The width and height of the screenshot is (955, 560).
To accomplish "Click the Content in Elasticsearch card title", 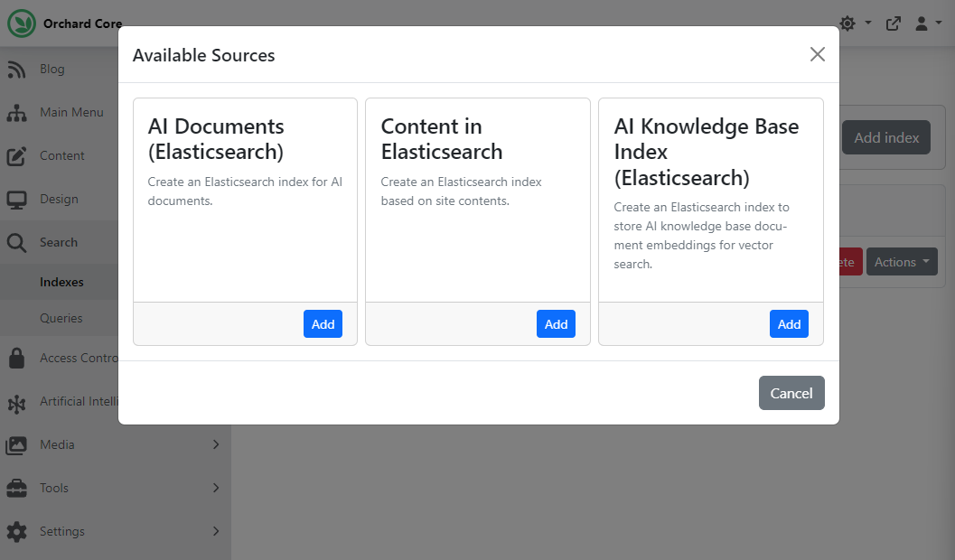I will click(442, 139).
